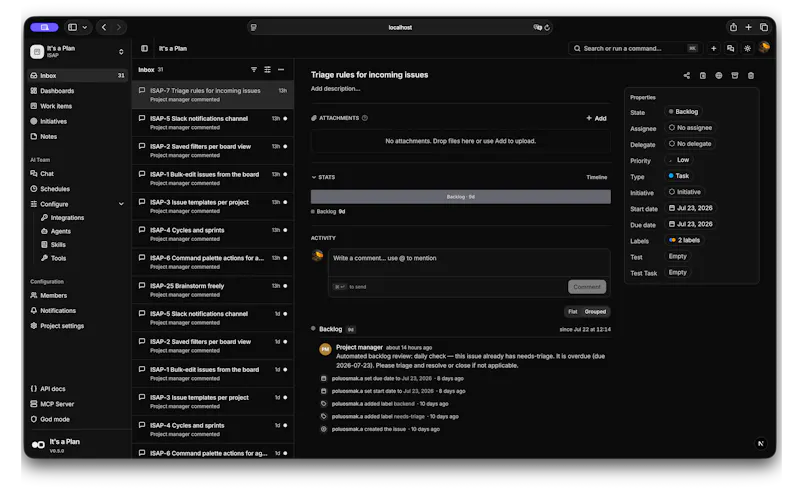800x490 pixels.
Task: Click the globe icon in issue header
Action: pos(718,76)
